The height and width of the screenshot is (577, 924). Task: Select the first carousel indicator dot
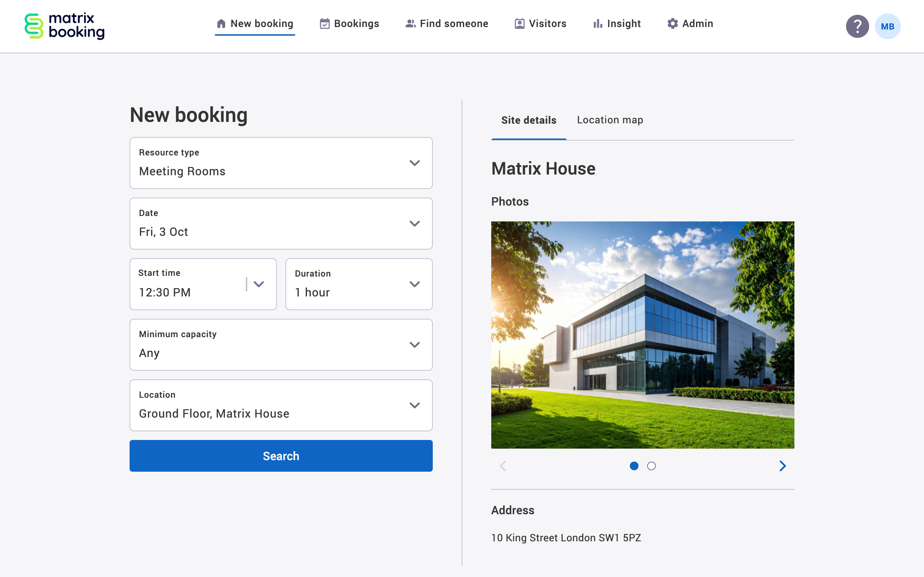click(x=634, y=466)
